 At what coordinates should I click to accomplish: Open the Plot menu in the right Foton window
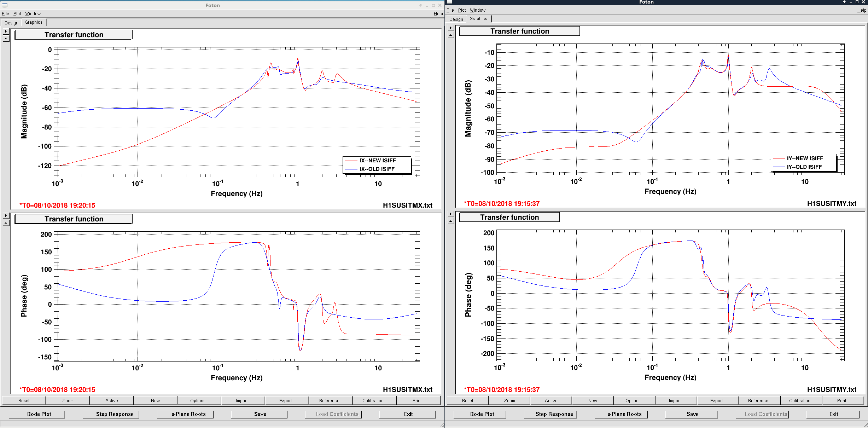pos(462,10)
